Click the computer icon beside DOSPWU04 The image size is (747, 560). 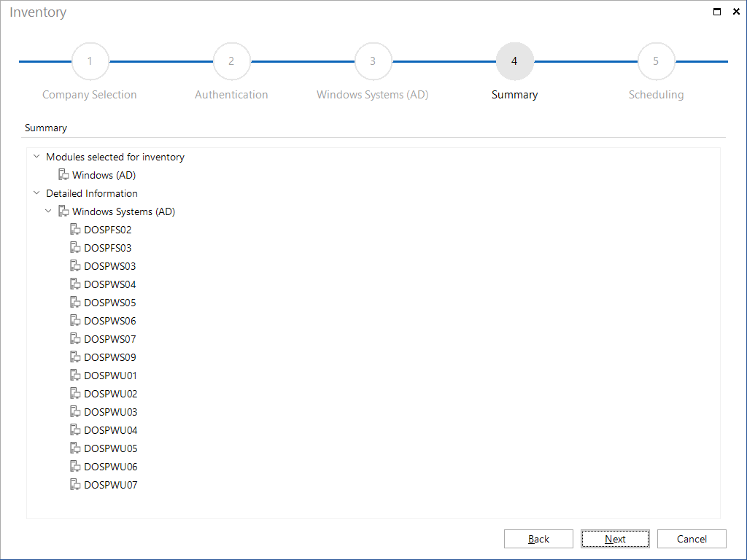click(x=75, y=430)
